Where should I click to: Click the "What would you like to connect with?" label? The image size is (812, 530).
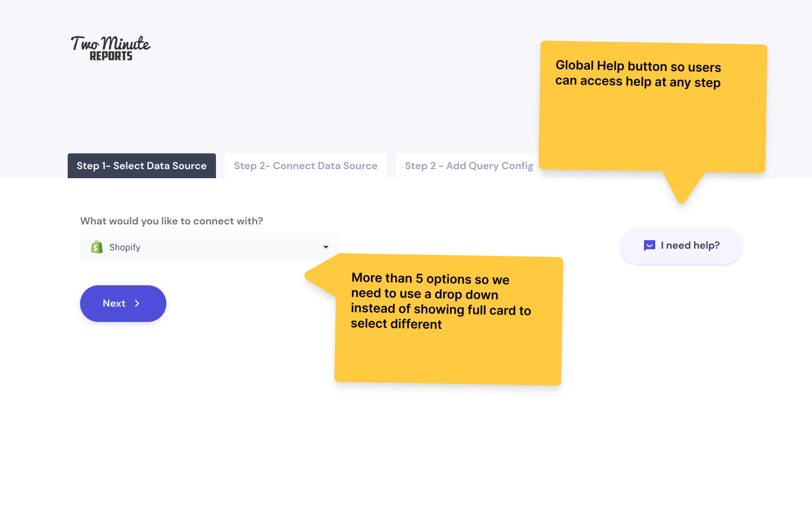171,221
